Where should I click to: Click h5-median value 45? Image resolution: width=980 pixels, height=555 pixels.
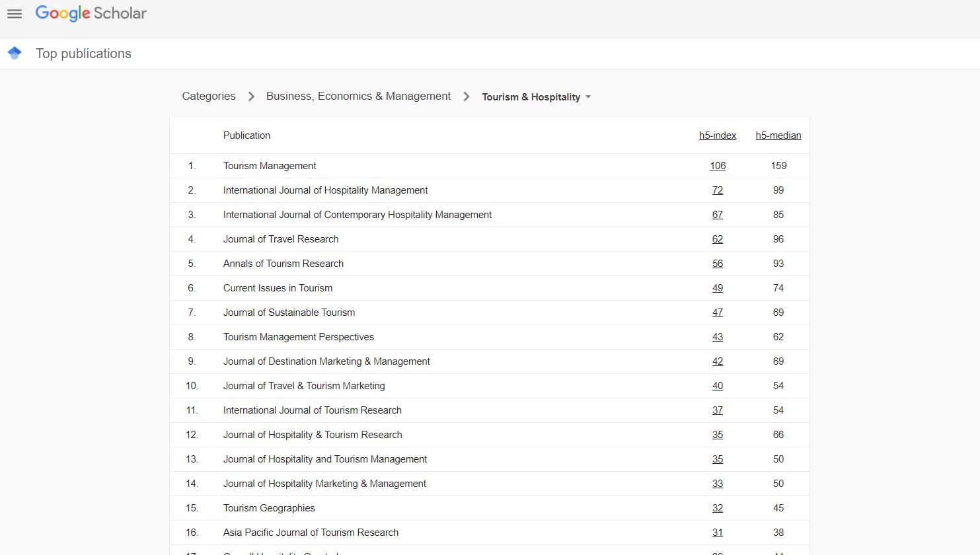tap(778, 508)
